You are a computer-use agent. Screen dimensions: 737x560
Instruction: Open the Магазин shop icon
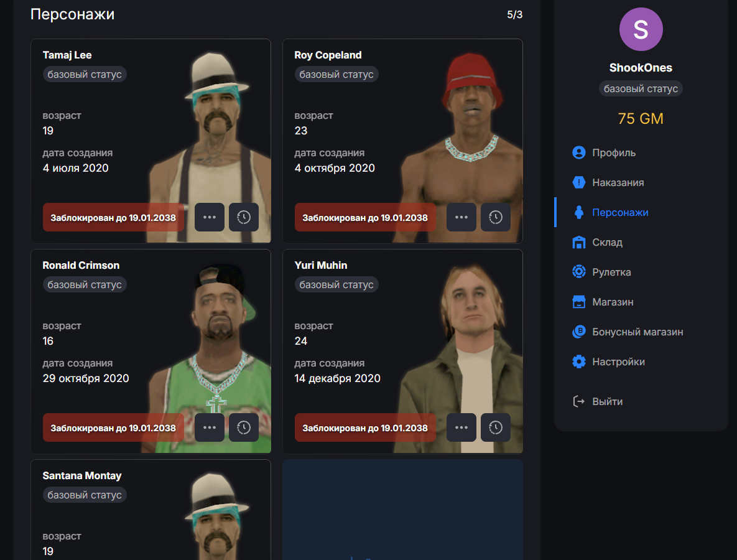[x=579, y=302]
